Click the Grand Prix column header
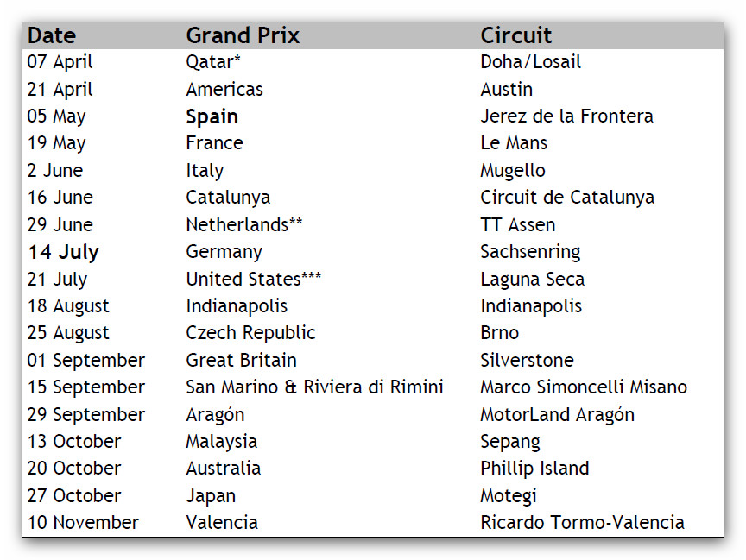The height and width of the screenshot is (560, 746). click(x=243, y=35)
